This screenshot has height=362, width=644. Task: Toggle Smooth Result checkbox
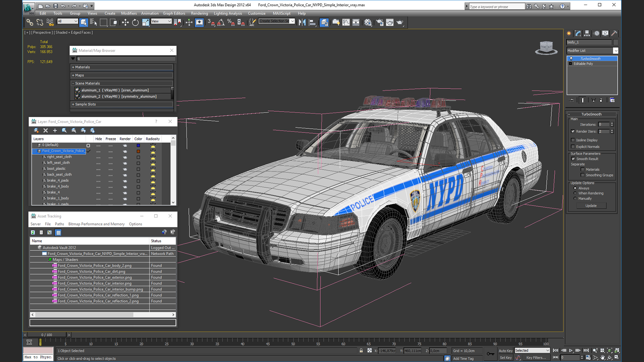[573, 159]
